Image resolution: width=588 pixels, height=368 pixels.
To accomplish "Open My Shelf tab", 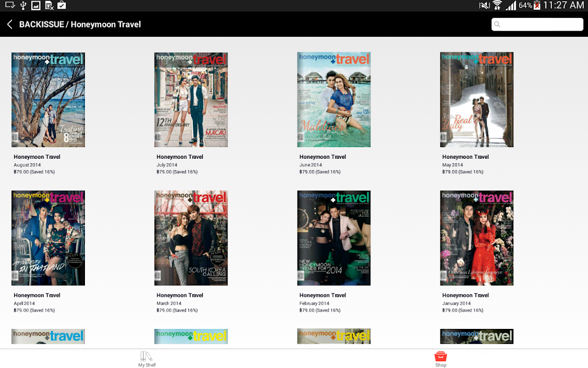I will click(x=146, y=359).
